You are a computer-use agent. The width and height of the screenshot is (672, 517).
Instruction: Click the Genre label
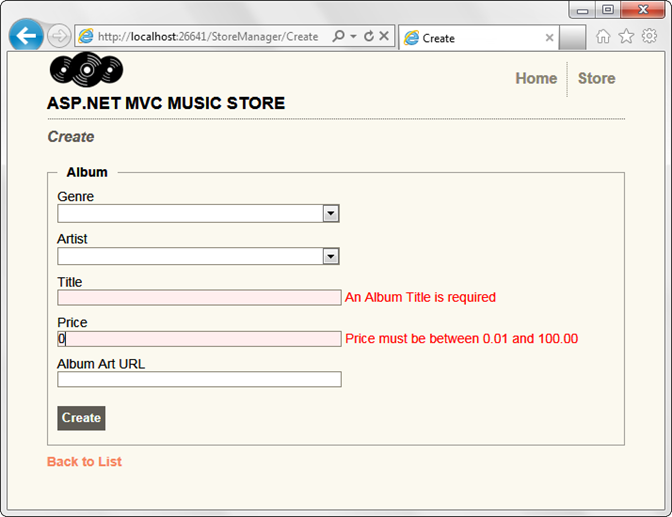pos(75,196)
